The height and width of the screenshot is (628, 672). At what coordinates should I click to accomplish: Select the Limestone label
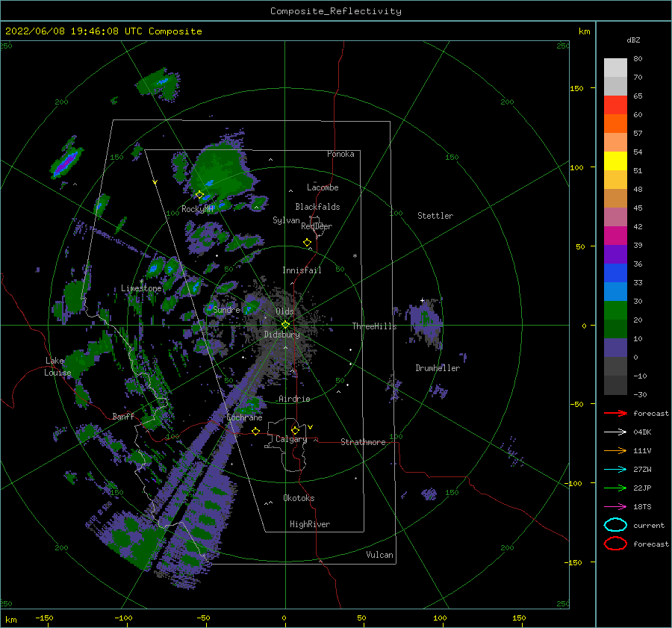[x=141, y=288]
